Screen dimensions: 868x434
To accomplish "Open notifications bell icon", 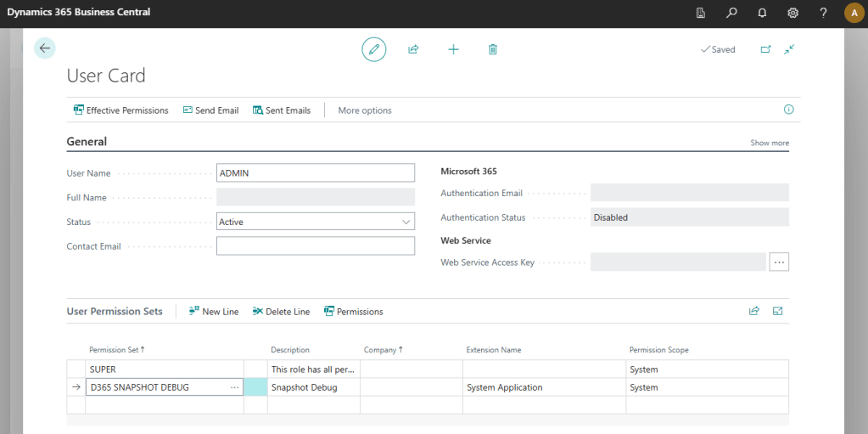I will click(x=762, y=13).
